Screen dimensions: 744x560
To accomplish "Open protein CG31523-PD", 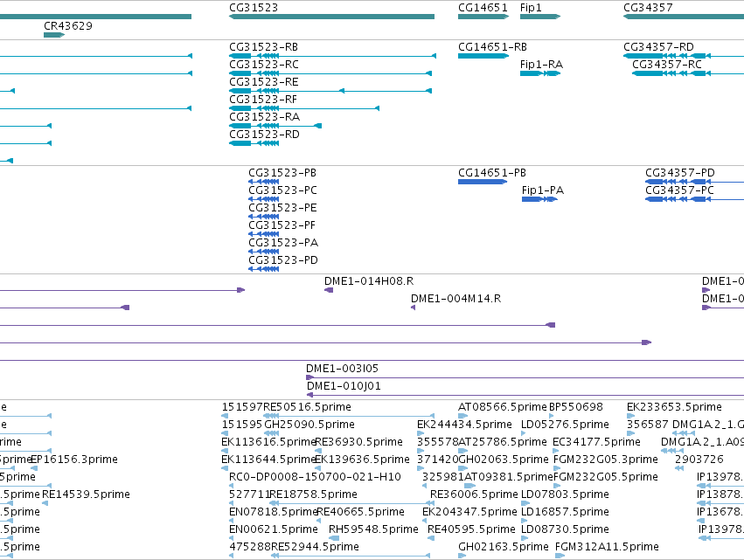I will click(283, 260).
